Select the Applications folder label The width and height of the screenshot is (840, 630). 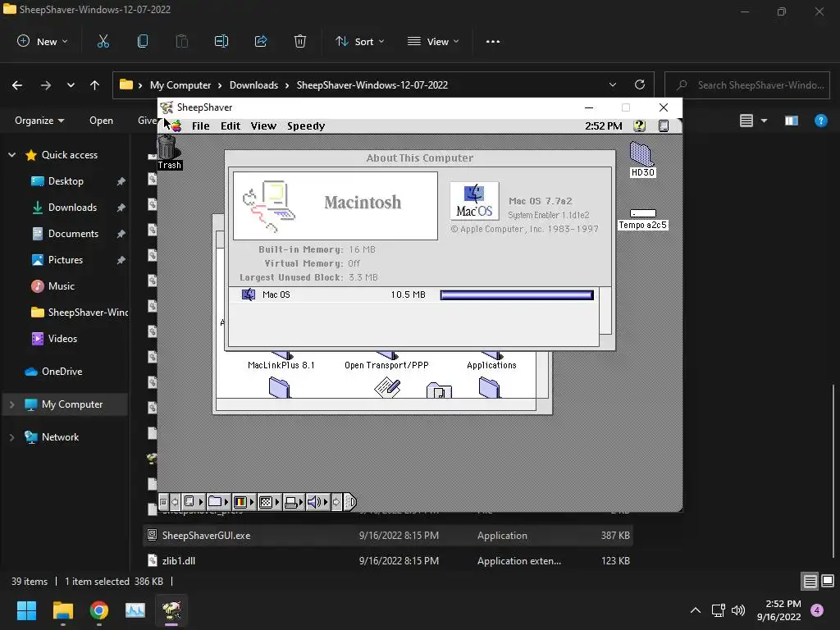[491, 365]
